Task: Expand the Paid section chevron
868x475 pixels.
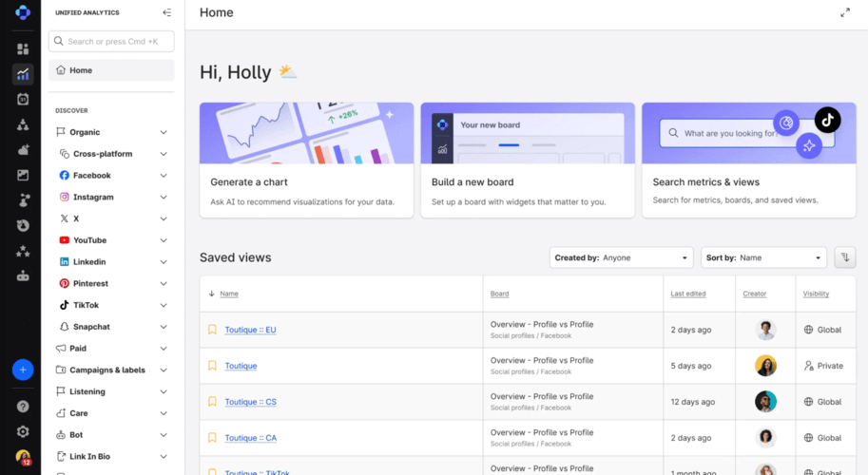Action: click(164, 349)
